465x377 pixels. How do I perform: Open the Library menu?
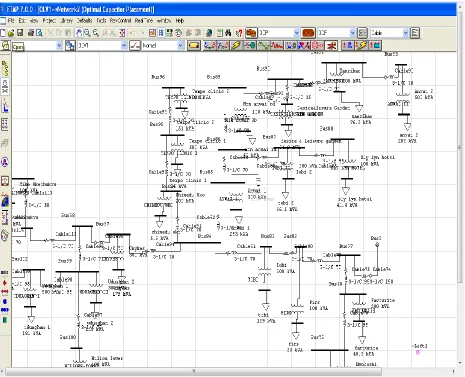click(66, 21)
